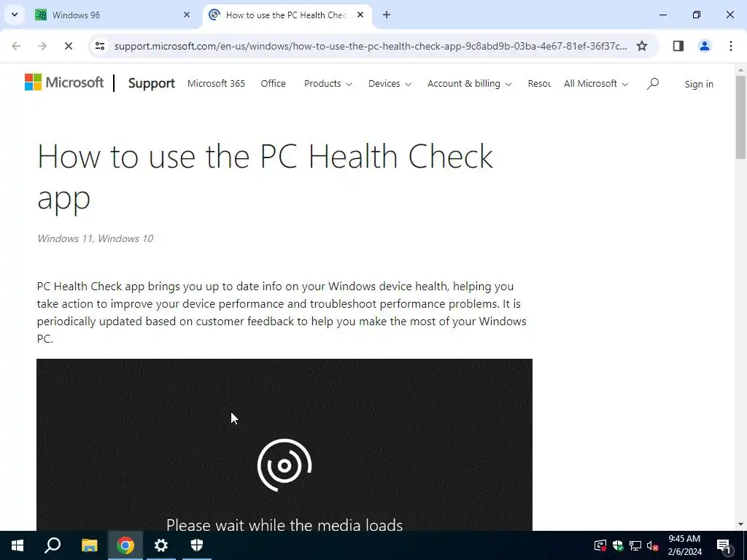The width and height of the screenshot is (747, 560).
Task: Open Chrome profile menu
Action: click(x=704, y=46)
